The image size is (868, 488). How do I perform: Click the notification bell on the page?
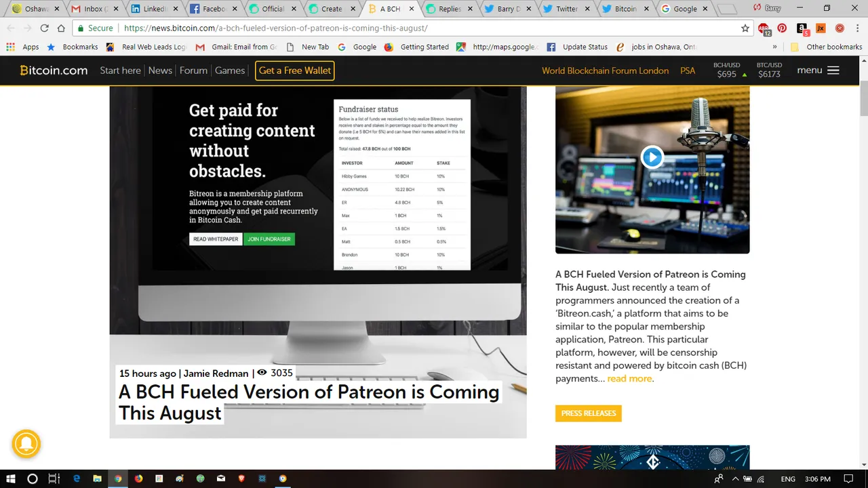click(26, 444)
